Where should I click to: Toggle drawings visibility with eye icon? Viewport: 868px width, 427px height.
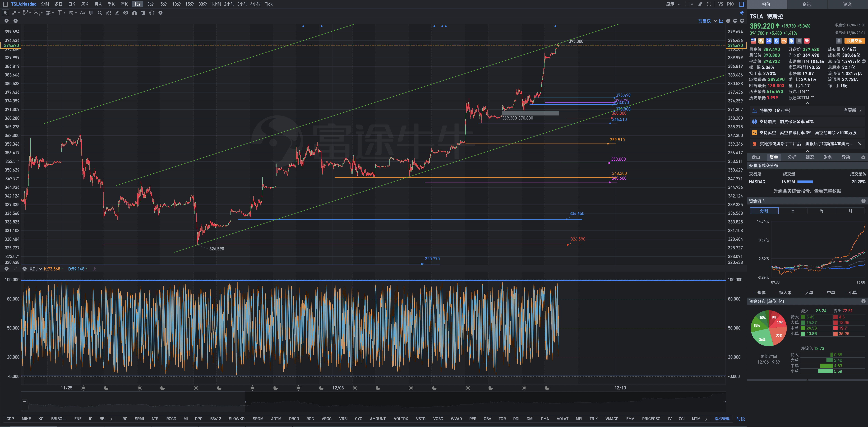(x=126, y=13)
